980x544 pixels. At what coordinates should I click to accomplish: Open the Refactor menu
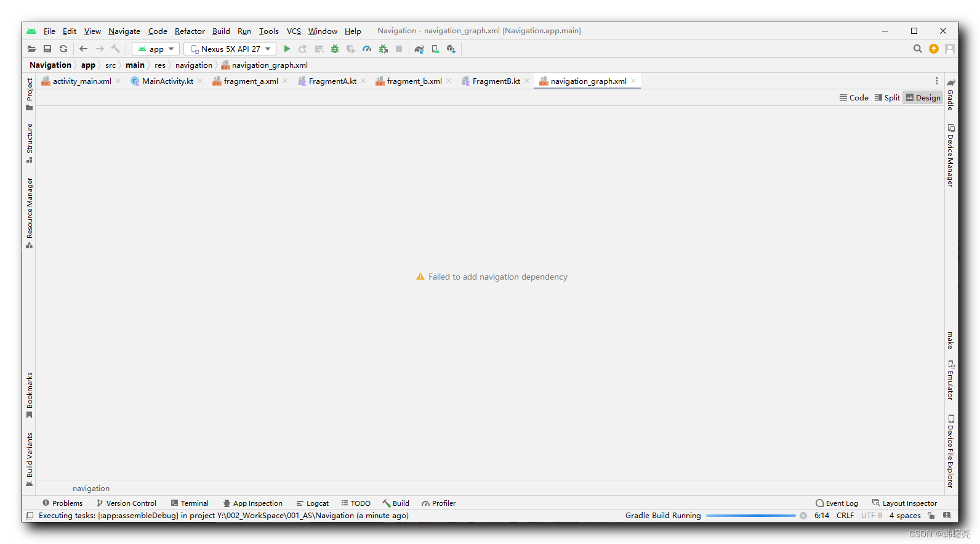190,31
